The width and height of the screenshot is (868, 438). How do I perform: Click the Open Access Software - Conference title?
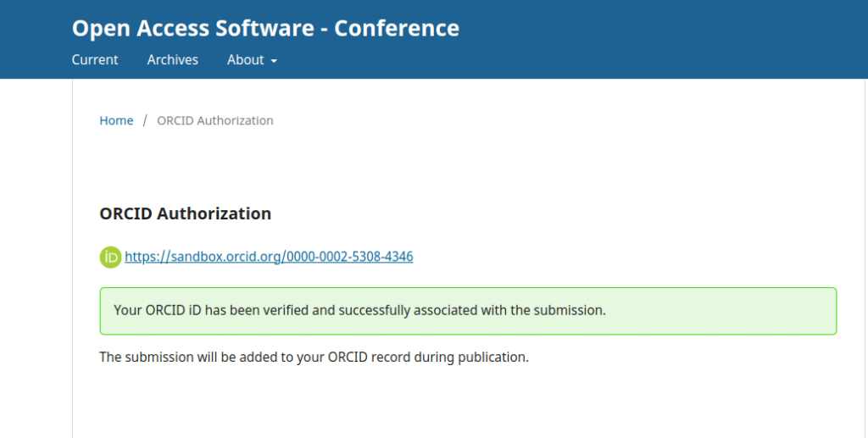(265, 28)
